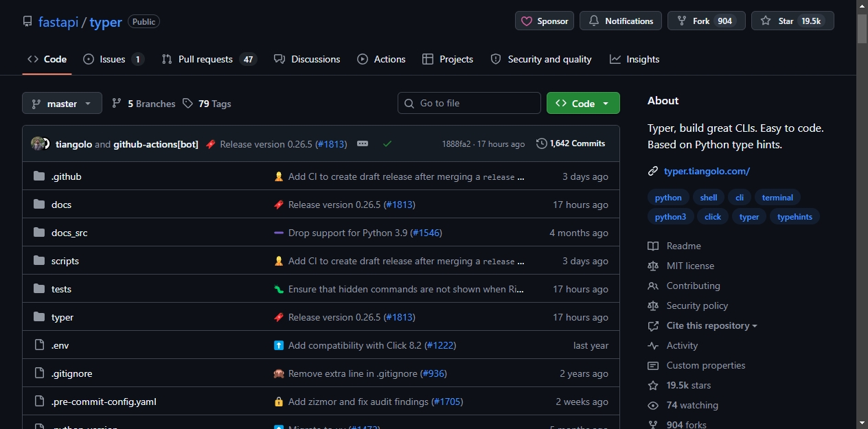This screenshot has height=429, width=868.
Task: Open the Actions tab
Action: tap(381, 59)
